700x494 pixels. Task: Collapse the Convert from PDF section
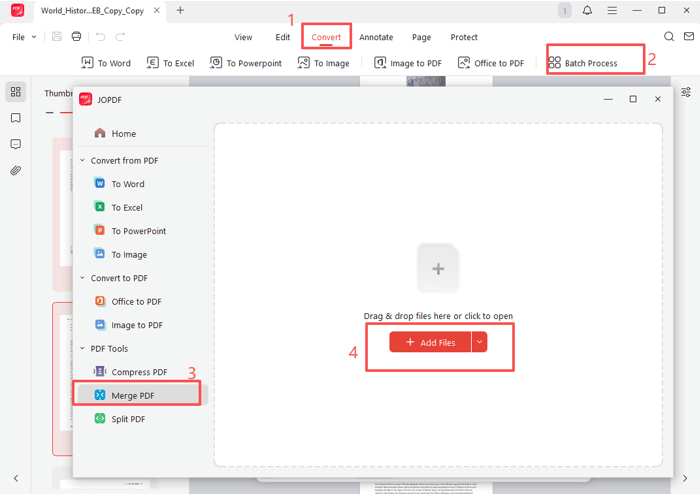tap(83, 160)
